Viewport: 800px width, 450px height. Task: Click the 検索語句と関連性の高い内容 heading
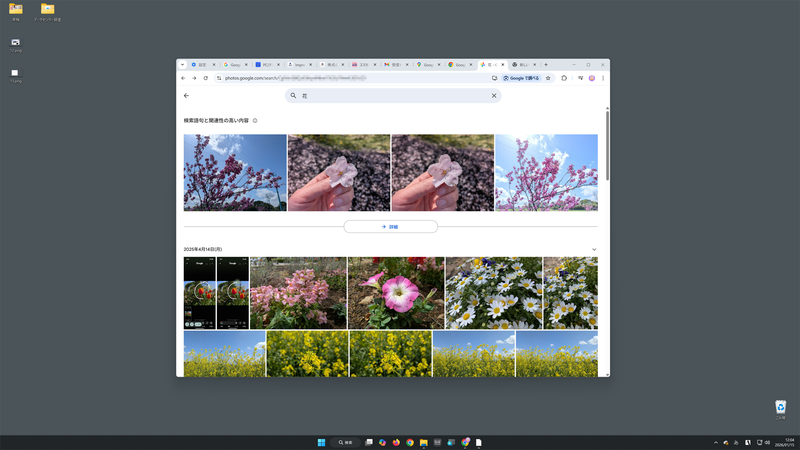(216, 120)
